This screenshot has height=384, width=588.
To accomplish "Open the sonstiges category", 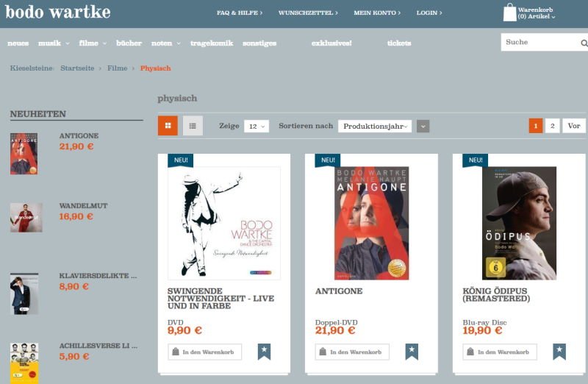I will point(259,43).
